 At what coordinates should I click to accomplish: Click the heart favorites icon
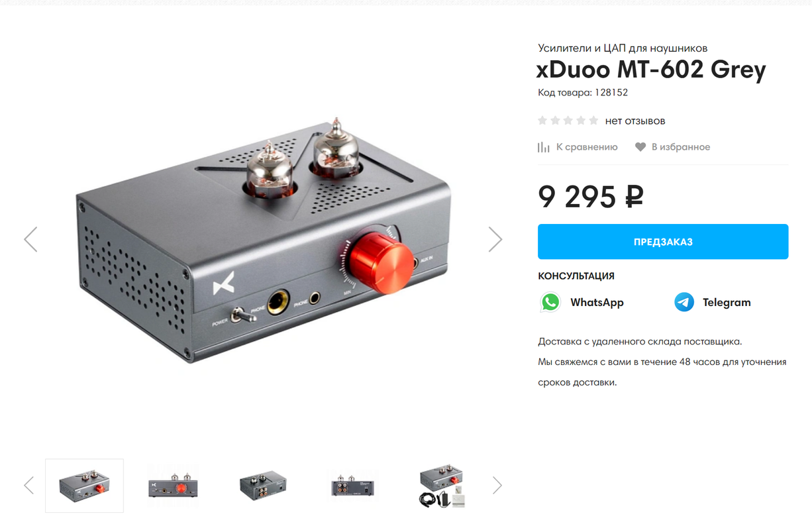pos(640,147)
